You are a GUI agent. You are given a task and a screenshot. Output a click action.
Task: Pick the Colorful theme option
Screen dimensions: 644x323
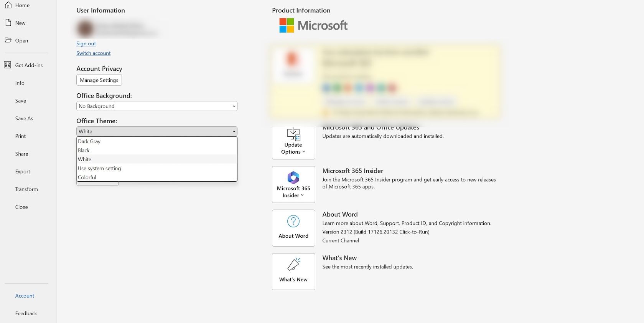[x=87, y=177]
